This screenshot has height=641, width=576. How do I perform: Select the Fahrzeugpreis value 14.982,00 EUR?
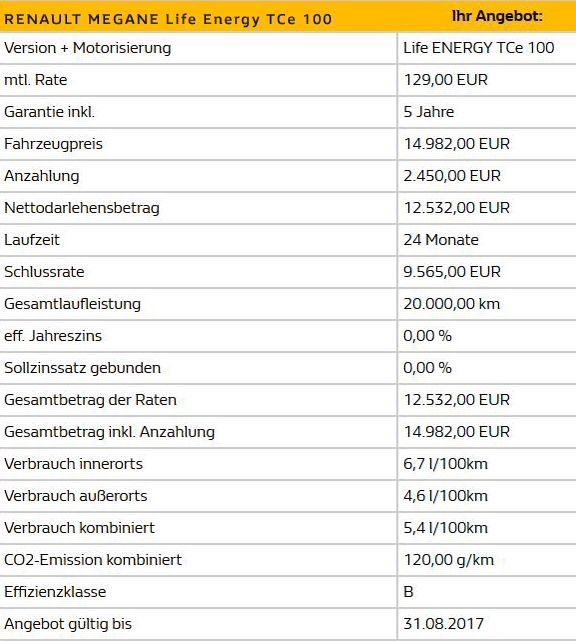(x=457, y=144)
